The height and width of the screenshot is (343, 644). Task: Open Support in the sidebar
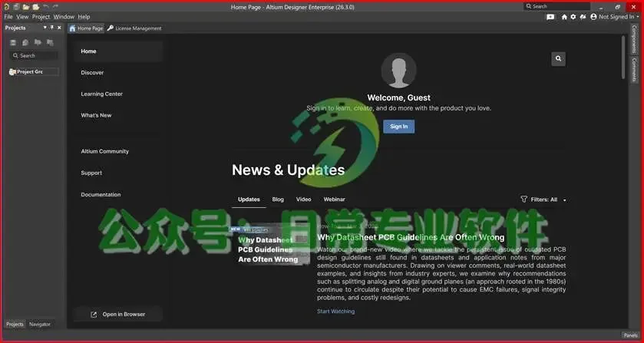click(x=91, y=173)
